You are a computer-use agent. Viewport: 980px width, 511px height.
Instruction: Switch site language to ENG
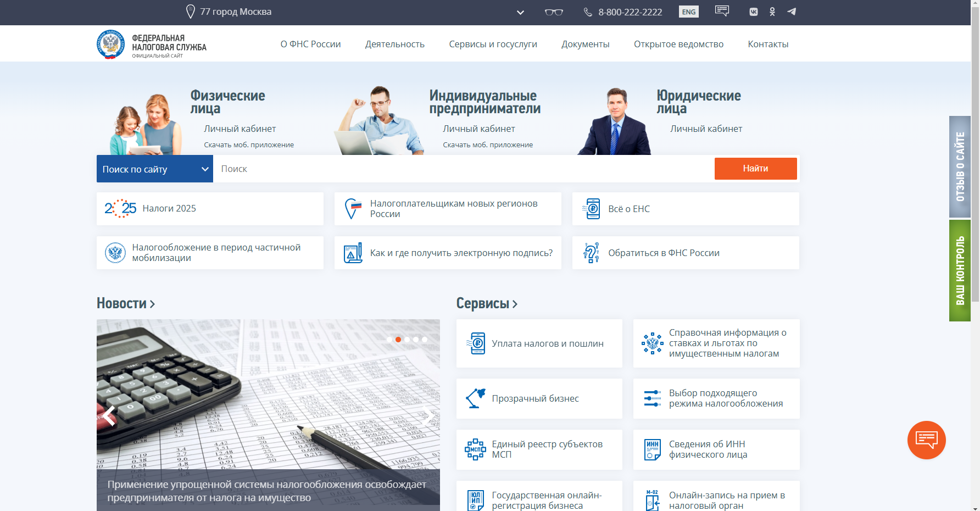(x=689, y=12)
